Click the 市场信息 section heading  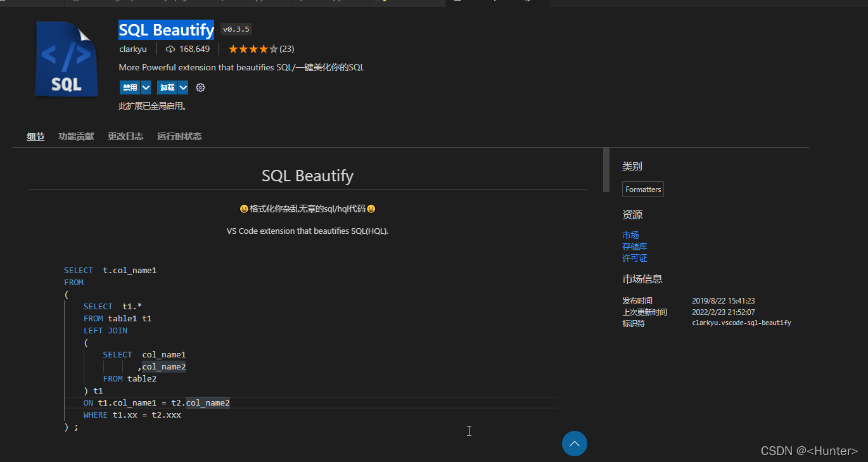click(642, 279)
